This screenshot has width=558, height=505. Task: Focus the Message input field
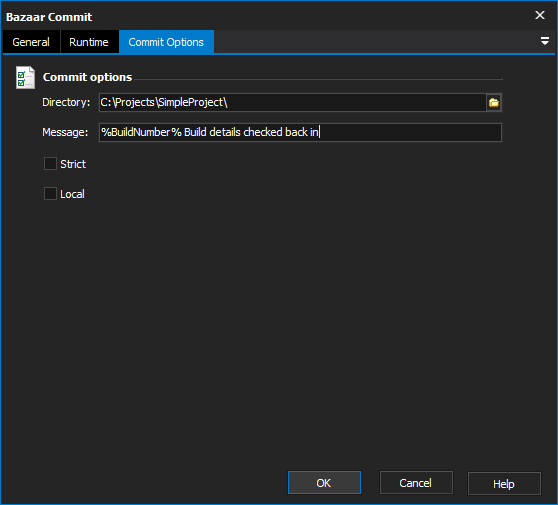(300, 132)
